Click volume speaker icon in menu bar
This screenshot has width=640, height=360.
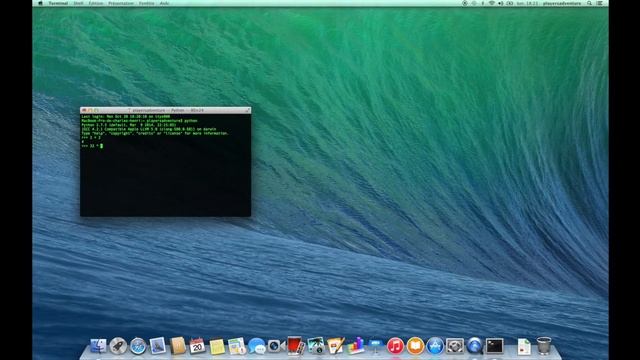pos(501,3)
